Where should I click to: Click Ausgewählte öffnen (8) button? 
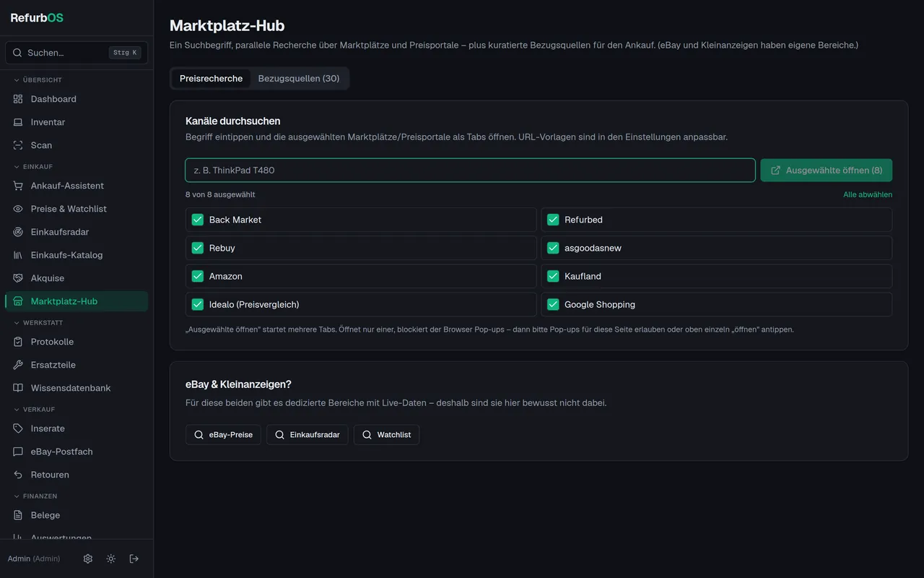[827, 171]
